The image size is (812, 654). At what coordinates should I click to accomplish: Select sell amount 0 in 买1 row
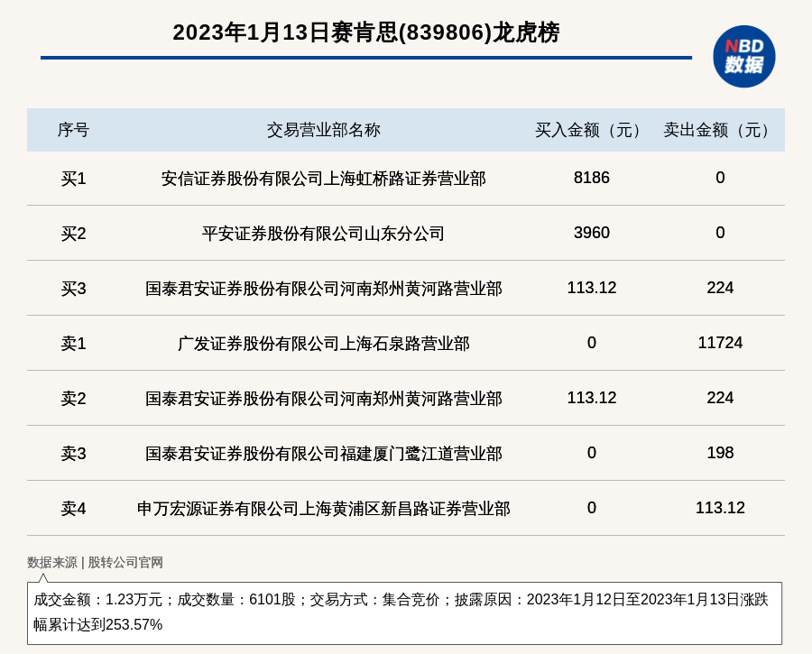[720, 178]
